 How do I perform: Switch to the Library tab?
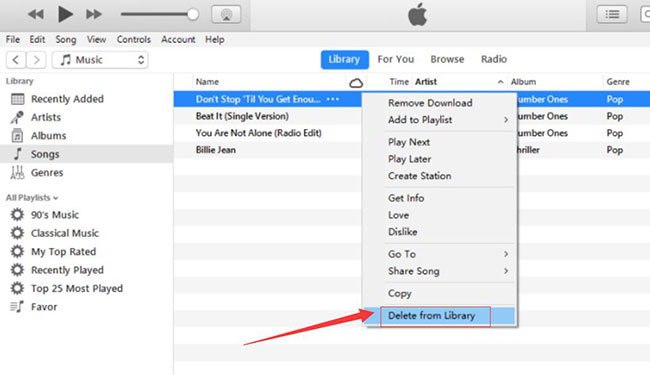coord(344,60)
